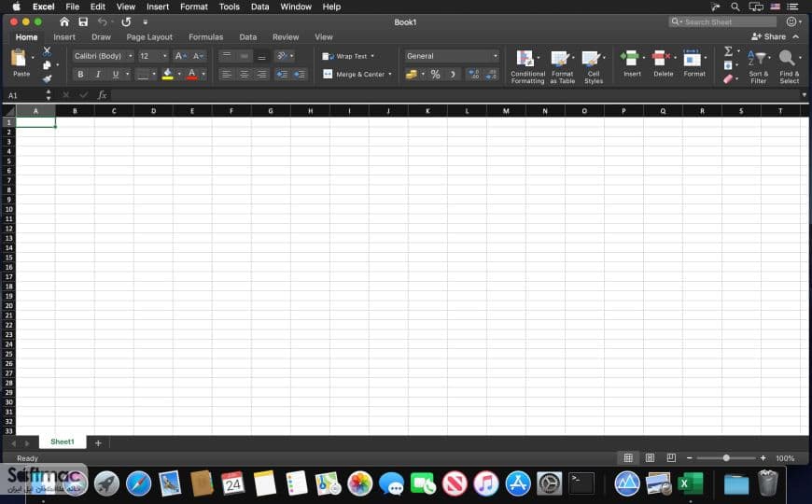The image size is (812, 504).
Task: Save the workbook with the floppy icon
Action: 83,21
